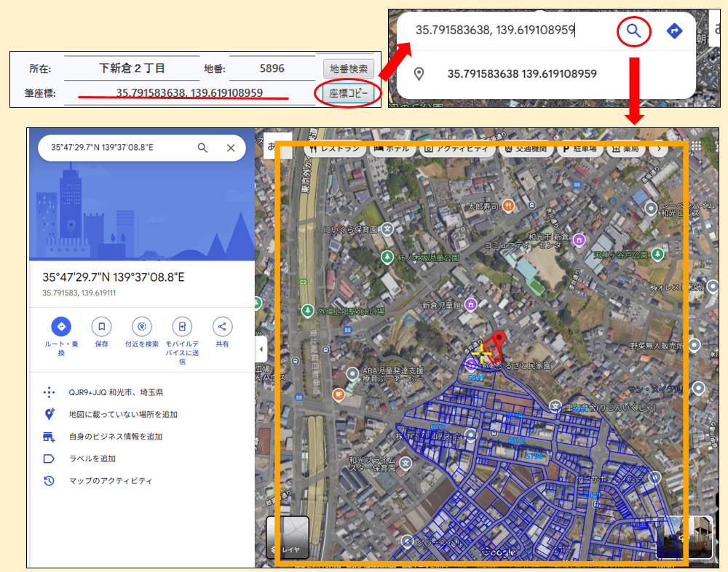728x572 pixels.
Task: Clear the left panel search with X icon
Action: coord(231,148)
